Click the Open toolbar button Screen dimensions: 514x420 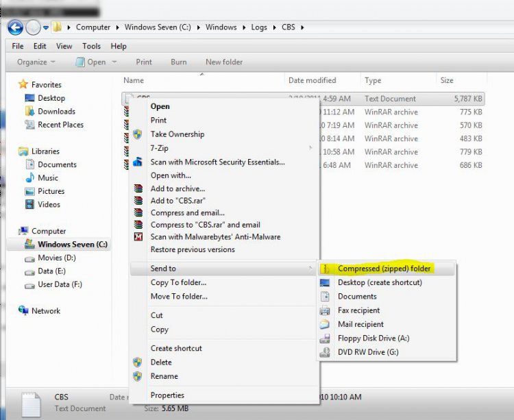coord(90,62)
